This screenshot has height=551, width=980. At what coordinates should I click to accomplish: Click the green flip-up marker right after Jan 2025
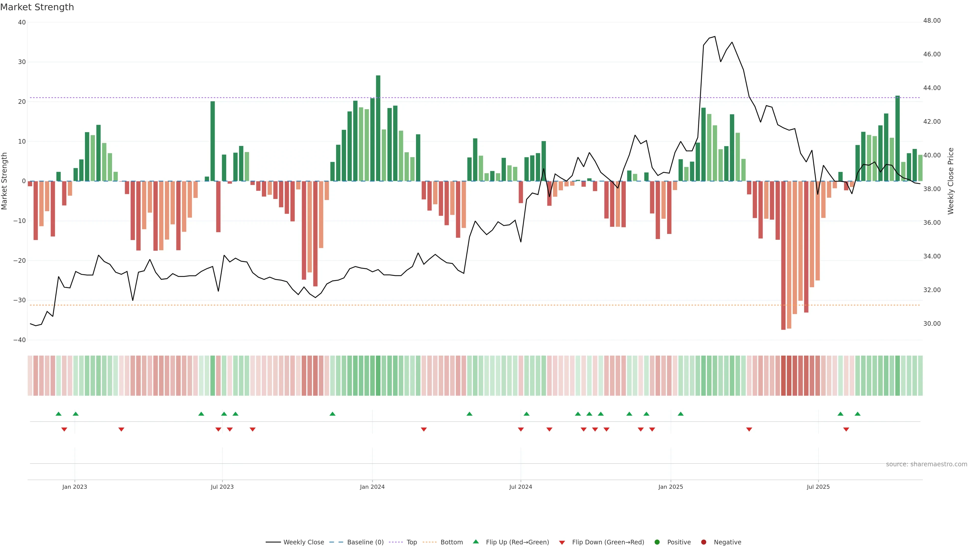(681, 414)
